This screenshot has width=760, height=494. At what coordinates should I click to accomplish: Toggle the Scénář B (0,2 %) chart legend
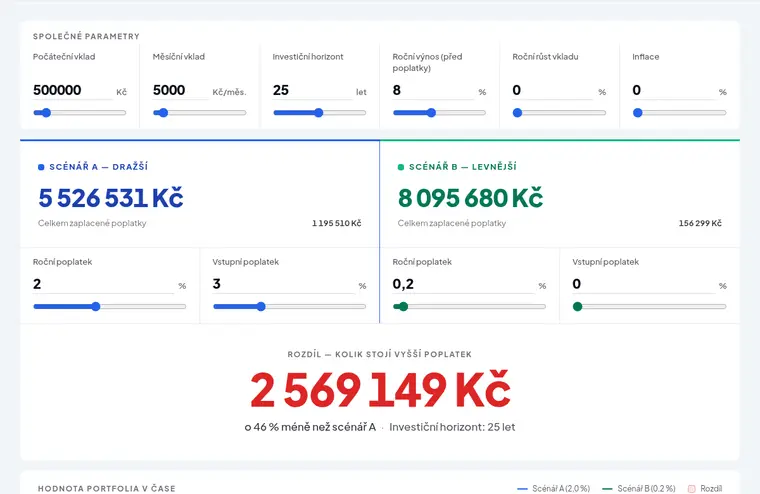point(638,489)
